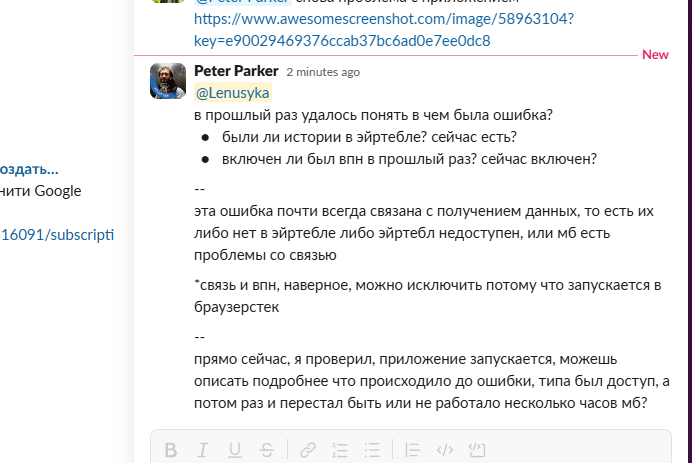
Task: Open Peter Parker's profile name
Action: tap(236, 71)
